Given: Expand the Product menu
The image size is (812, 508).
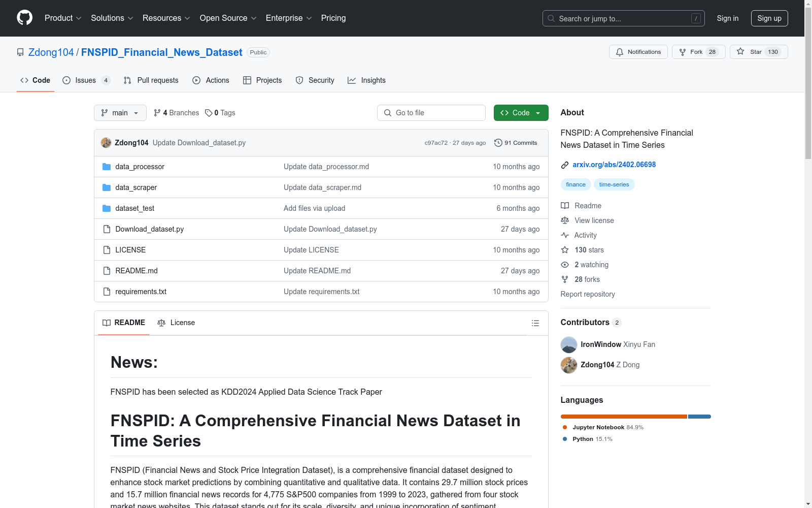Looking at the screenshot, I should (63, 18).
